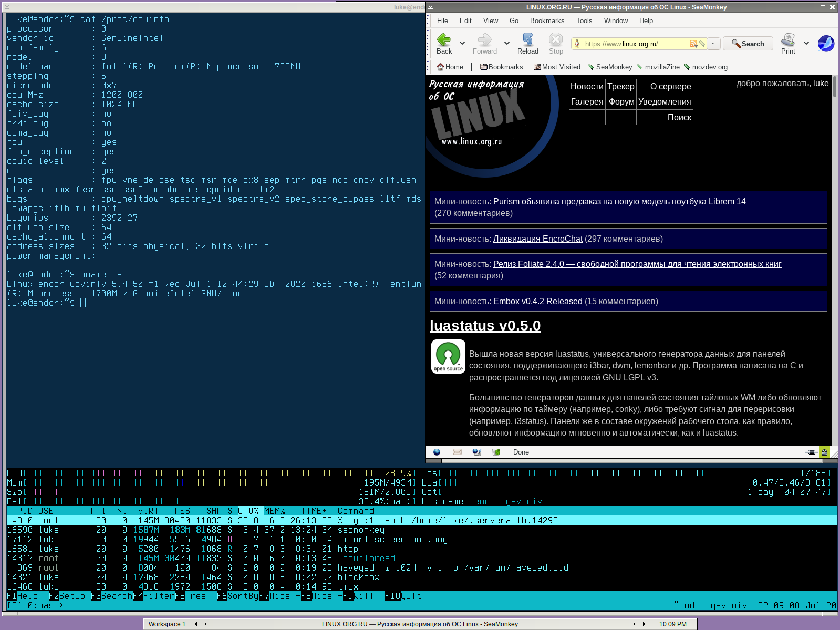The image size is (840, 630).
Task: Click the bookmark tag icon in URL bar
Action: (702, 44)
